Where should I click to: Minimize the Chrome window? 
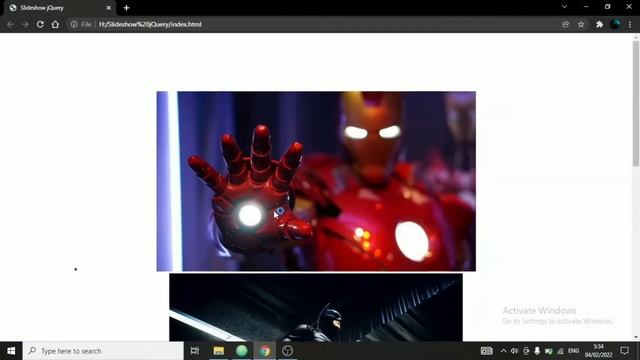586,7
